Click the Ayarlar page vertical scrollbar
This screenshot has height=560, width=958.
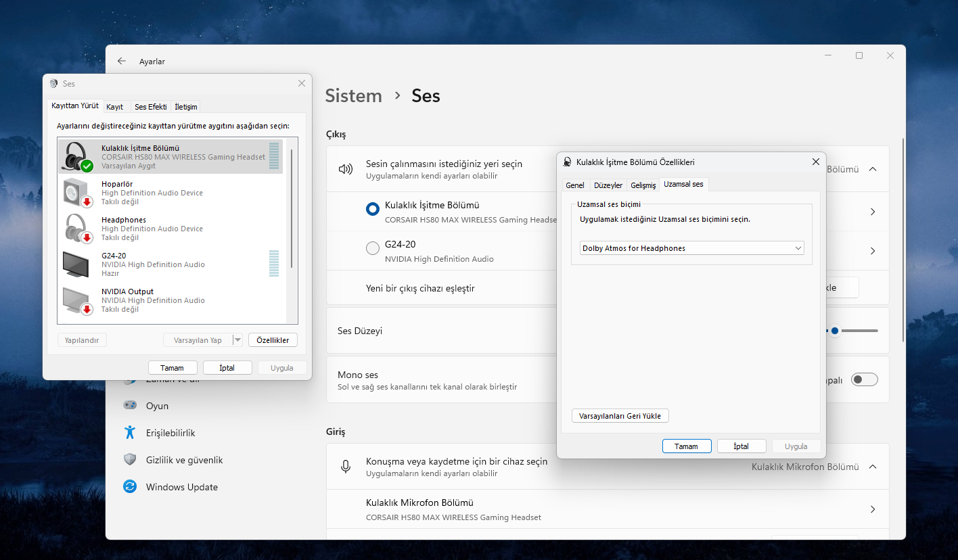(x=903, y=240)
